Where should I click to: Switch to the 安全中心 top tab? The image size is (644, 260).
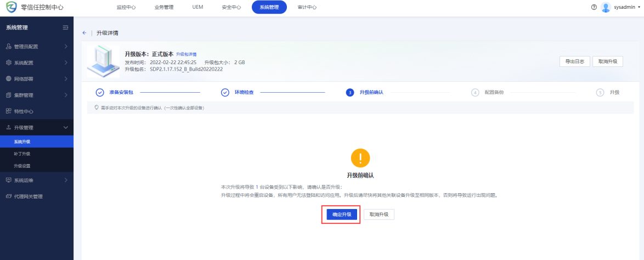[x=230, y=7]
